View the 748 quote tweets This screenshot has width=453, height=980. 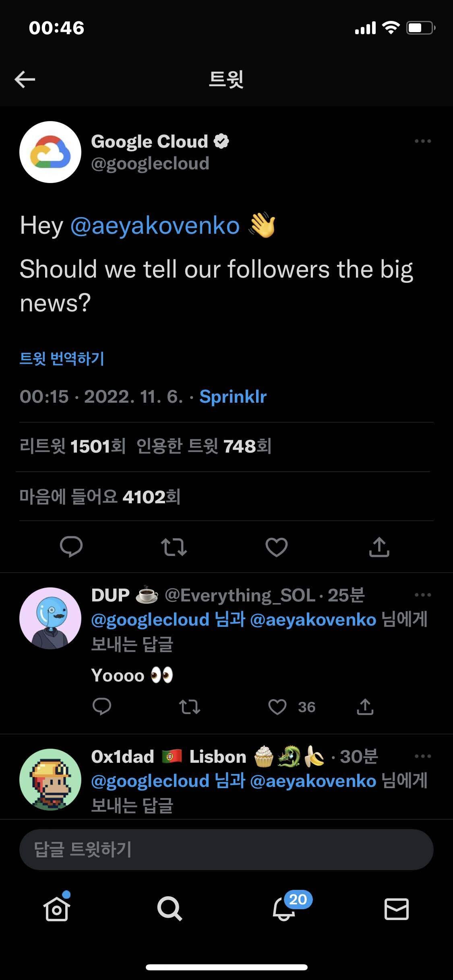[204, 446]
